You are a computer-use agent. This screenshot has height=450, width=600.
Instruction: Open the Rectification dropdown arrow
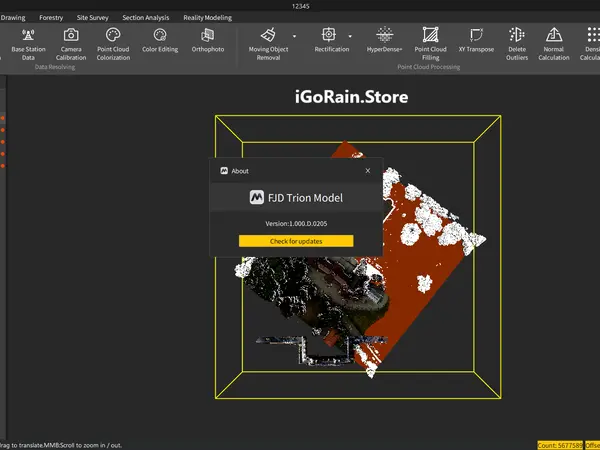coord(350,36)
